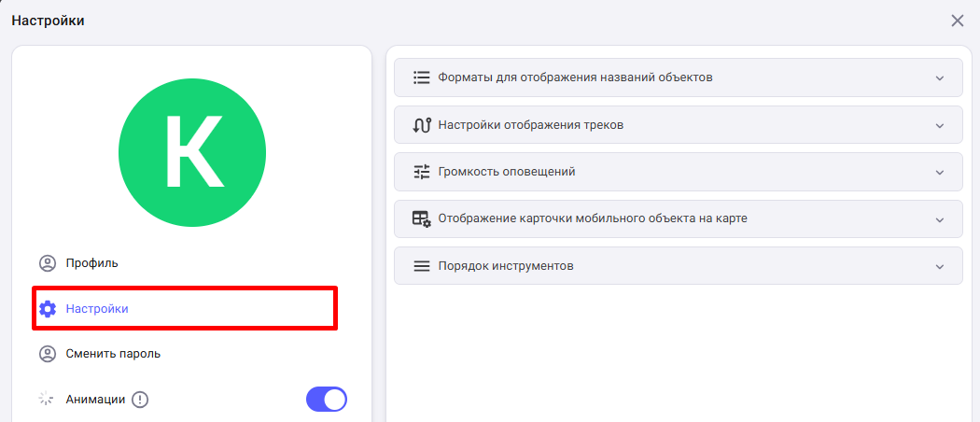Expand Форматы для отображения названий объектов chevron
The width and height of the screenshot is (980, 422).
pos(939,78)
